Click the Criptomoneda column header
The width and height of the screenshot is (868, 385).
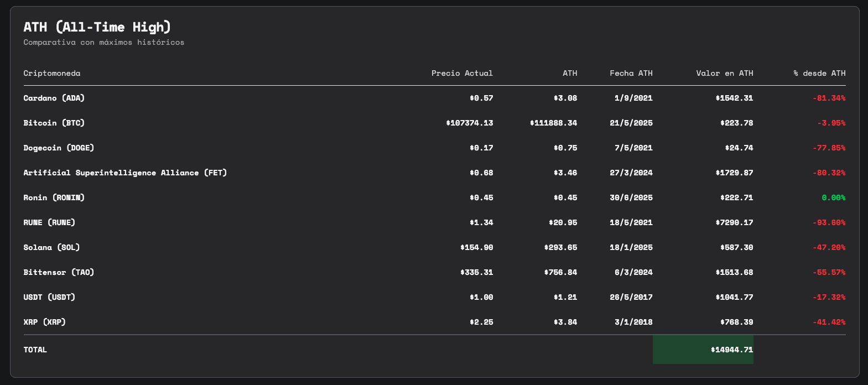(51, 73)
